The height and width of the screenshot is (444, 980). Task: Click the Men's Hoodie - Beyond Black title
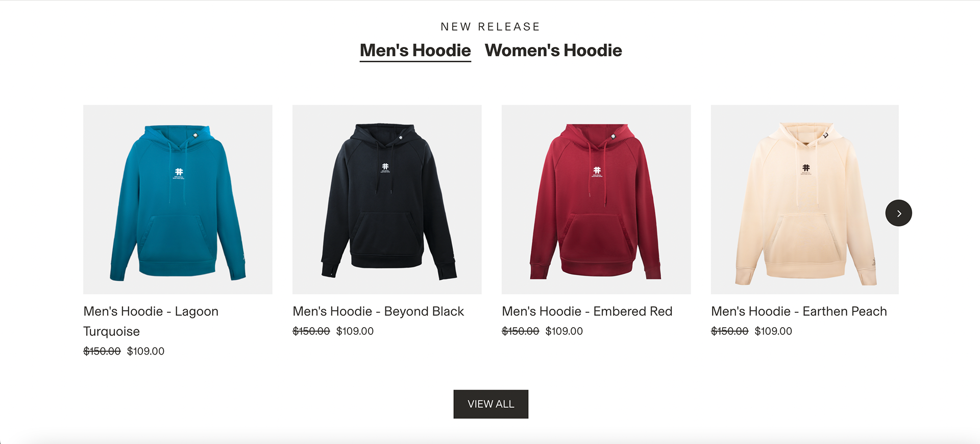click(x=378, y=311)
